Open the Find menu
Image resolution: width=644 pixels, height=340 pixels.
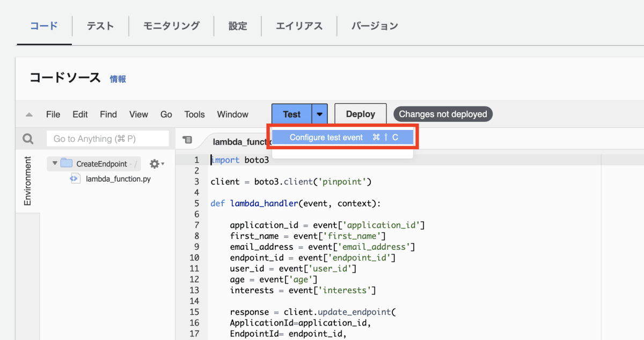tap(108, 114)
